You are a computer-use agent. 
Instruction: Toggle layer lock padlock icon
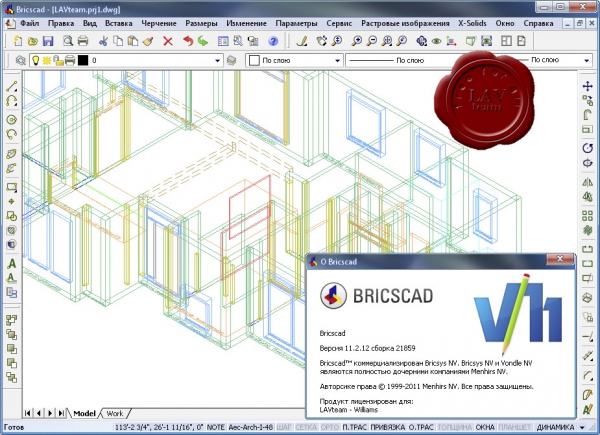tap(58, 60)
